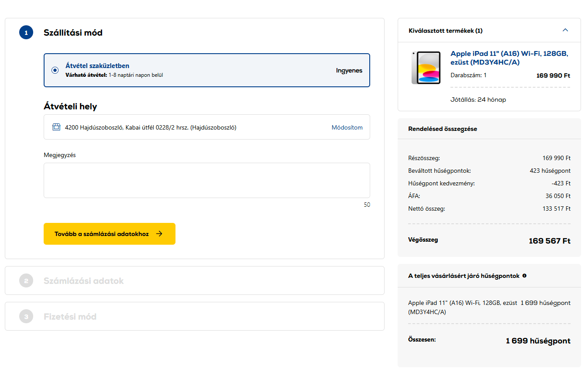Click the store icon beside the pickup address
588x376 pixels.
56,127
